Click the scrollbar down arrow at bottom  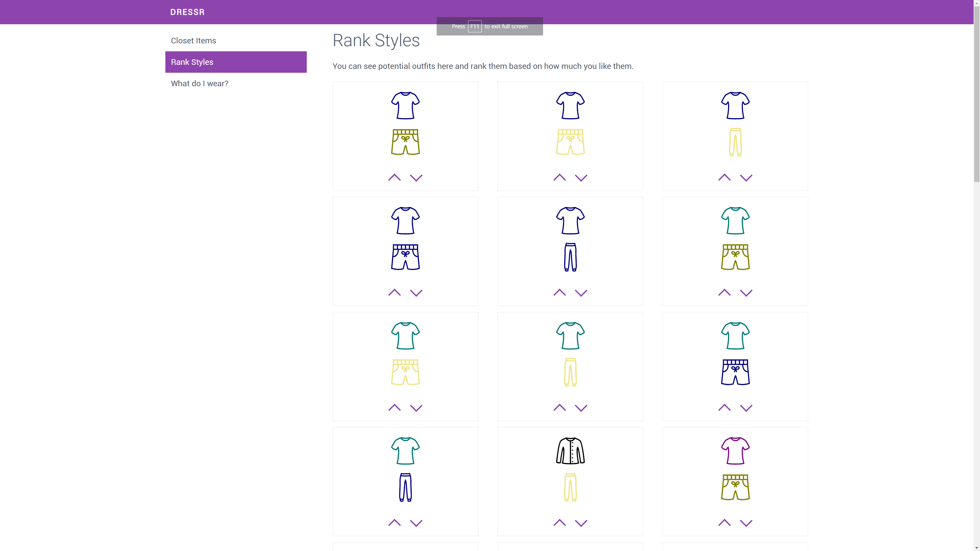pos(976,548)
